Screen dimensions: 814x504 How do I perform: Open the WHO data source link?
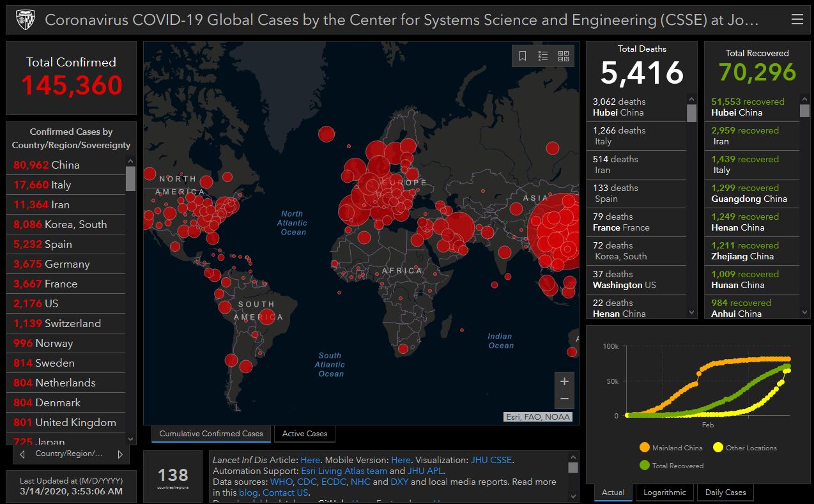click(x=281, y=482)
